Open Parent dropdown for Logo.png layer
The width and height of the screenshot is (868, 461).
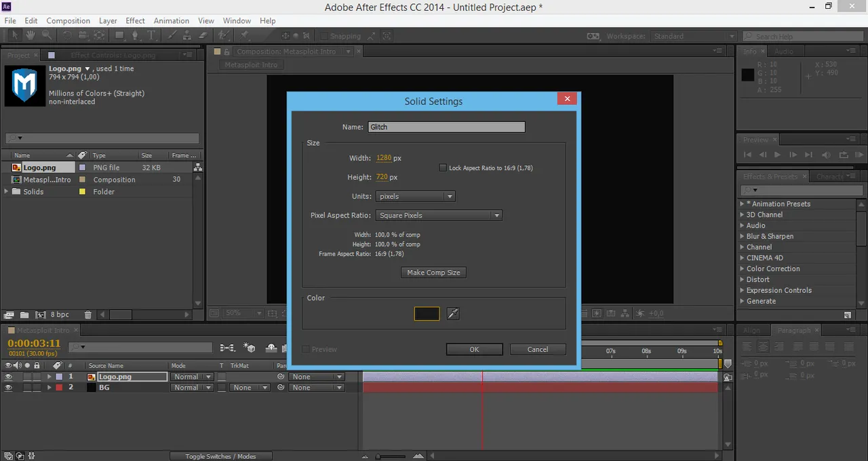click(317, 377)
